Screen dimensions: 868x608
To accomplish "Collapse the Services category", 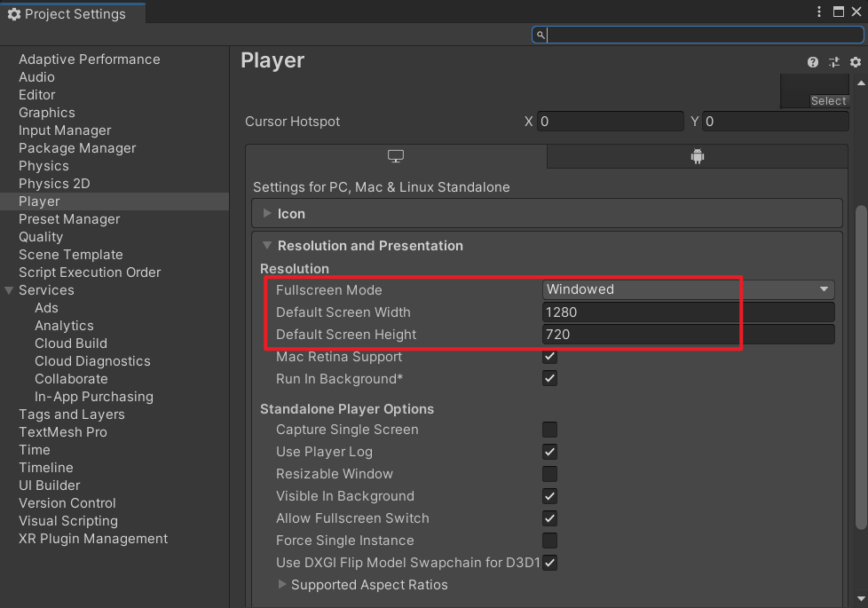I will (x=9, y=290).
